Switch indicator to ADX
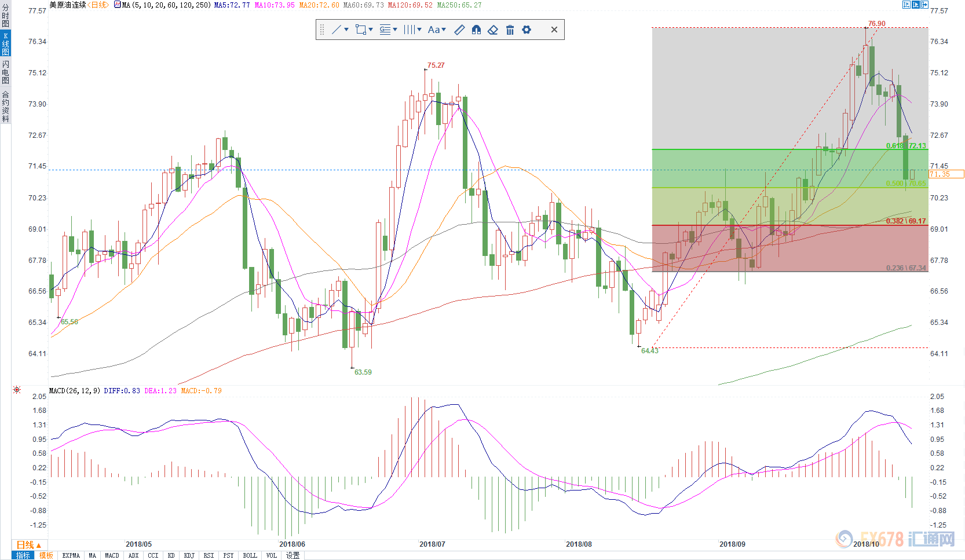Image resolution: width=965 pixels, height=560 pixels. pos(134,555)
